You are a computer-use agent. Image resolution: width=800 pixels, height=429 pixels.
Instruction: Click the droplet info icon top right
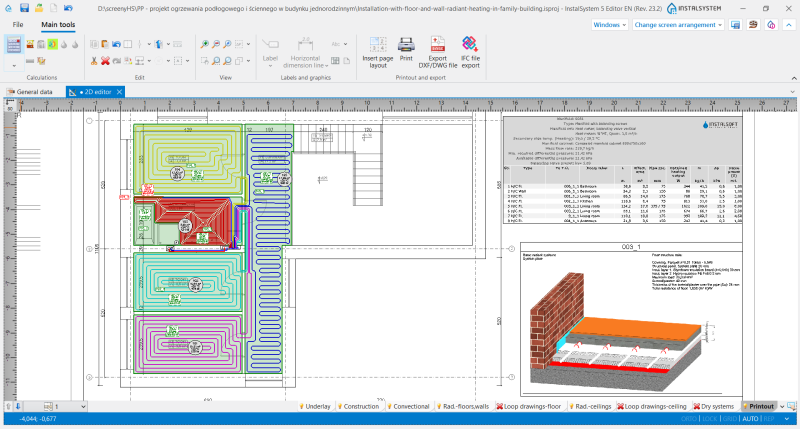click(x=771, y=24)
